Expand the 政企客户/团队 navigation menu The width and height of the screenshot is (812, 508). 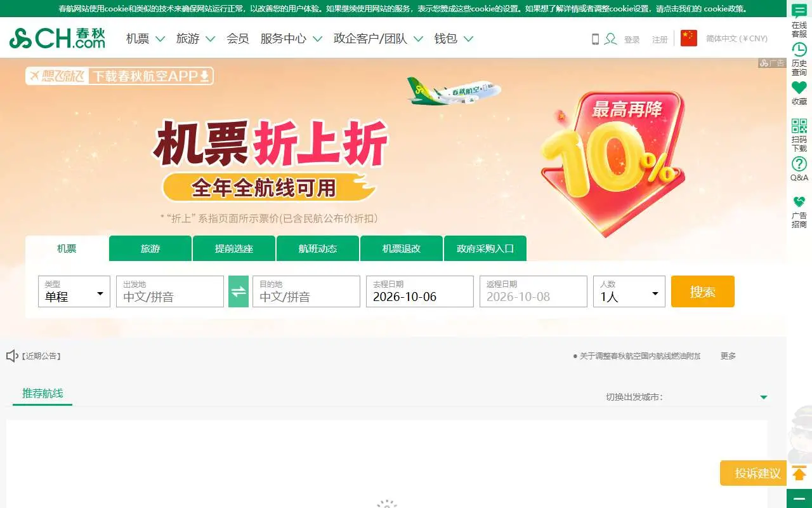point(378,39)
